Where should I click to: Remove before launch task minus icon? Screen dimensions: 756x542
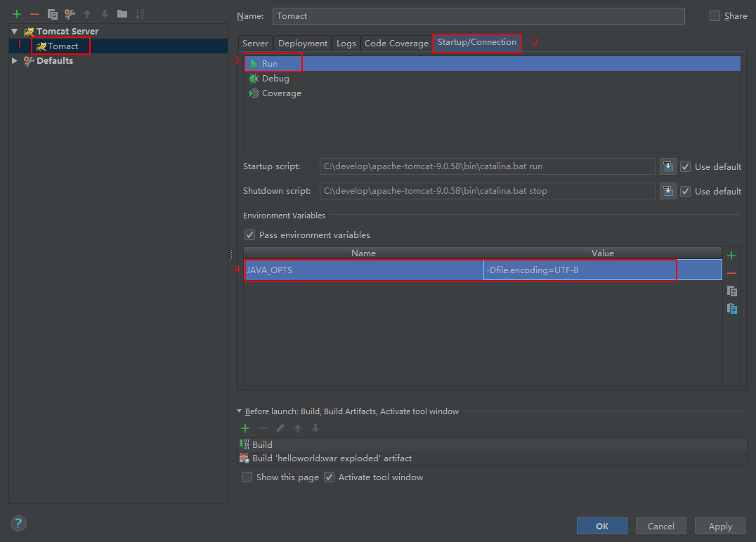(x=263, y=428)
